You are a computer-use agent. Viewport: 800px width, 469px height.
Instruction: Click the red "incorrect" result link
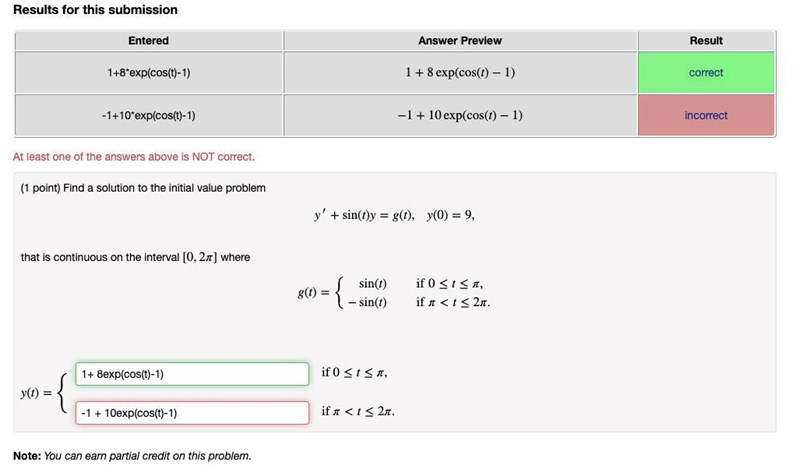tap(706, 116)
